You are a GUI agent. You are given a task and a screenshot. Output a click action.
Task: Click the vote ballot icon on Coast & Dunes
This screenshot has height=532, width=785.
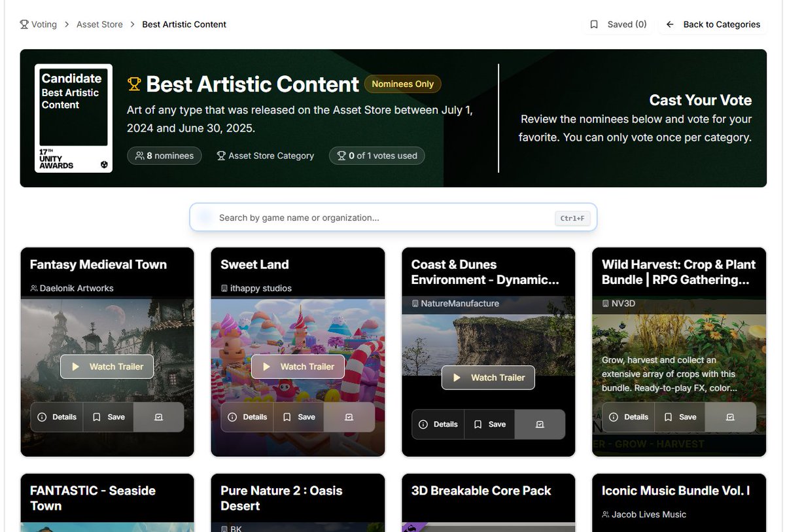pyautogui.click(x=540, y=424)
